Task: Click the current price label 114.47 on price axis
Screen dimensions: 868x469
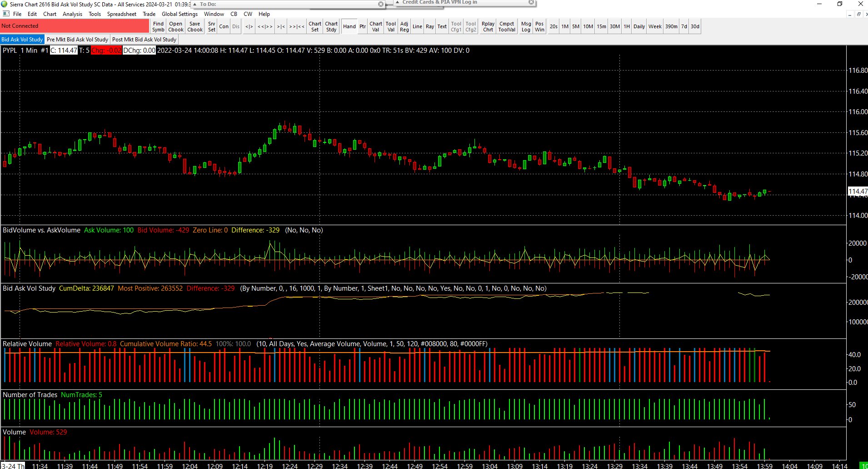Action: (x=858, y=192)
